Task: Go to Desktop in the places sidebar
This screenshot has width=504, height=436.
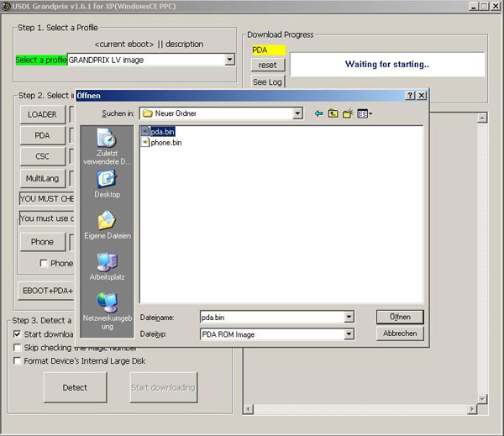Action: [x=107, y=184]
